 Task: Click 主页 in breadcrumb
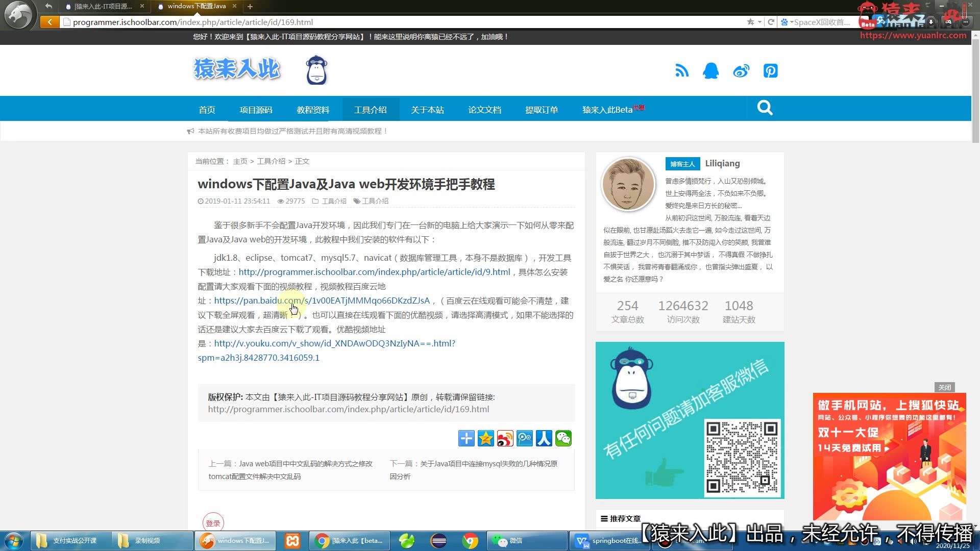pyautogui.click(x=240, y=161)
